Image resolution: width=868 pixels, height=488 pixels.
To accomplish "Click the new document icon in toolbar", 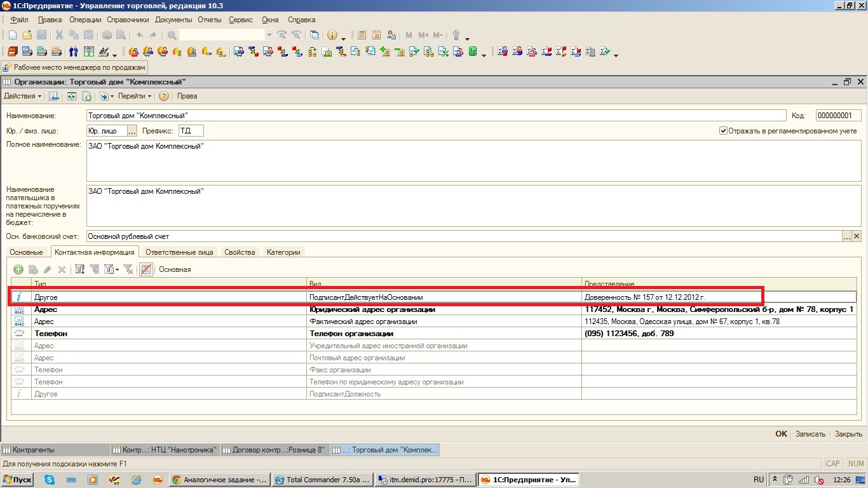I will point(12,36).
